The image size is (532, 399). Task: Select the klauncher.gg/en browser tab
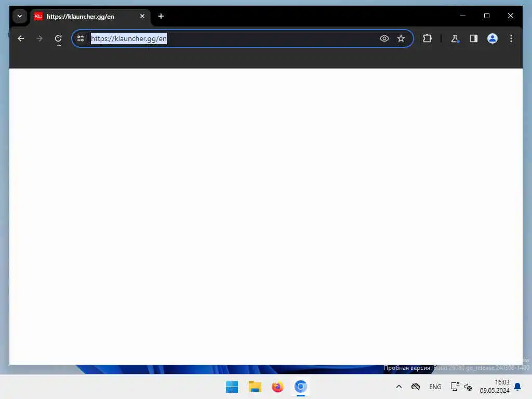[x=90, y=16]
